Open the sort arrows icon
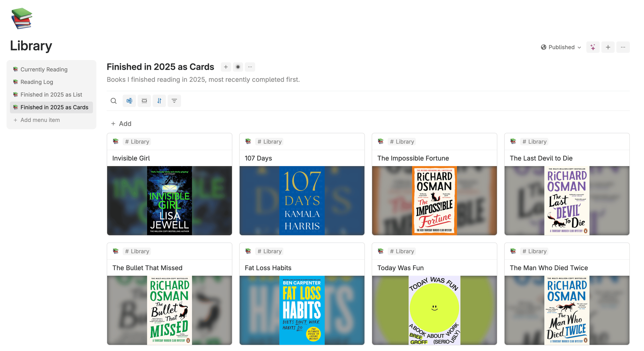This screenshot has height=351, width=644. point(159,101)
